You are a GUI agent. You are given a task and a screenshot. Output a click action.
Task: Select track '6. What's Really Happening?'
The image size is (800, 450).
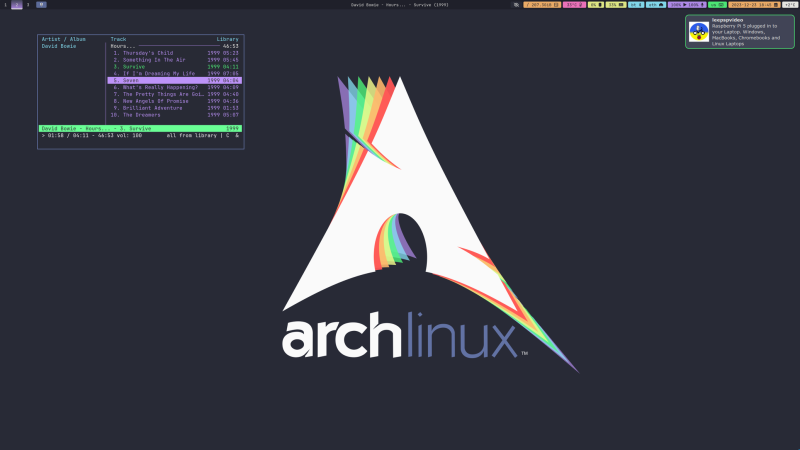pos(174,87)
